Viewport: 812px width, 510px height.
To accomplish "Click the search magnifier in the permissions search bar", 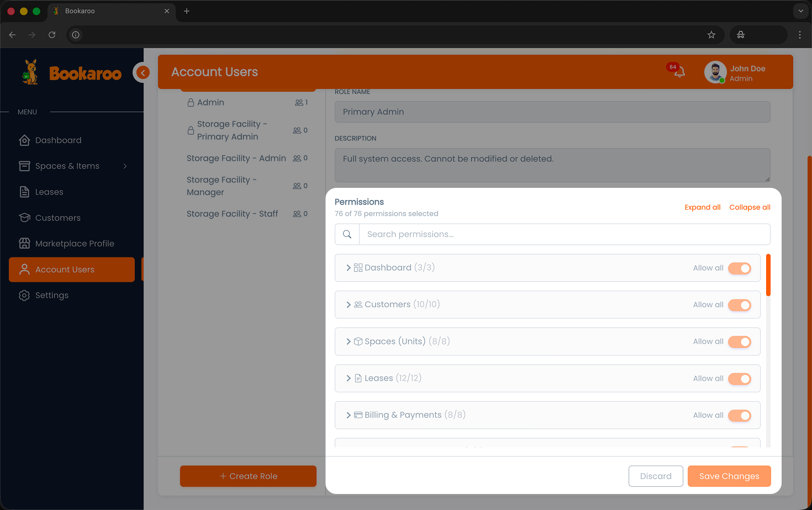I will point(347,234).
